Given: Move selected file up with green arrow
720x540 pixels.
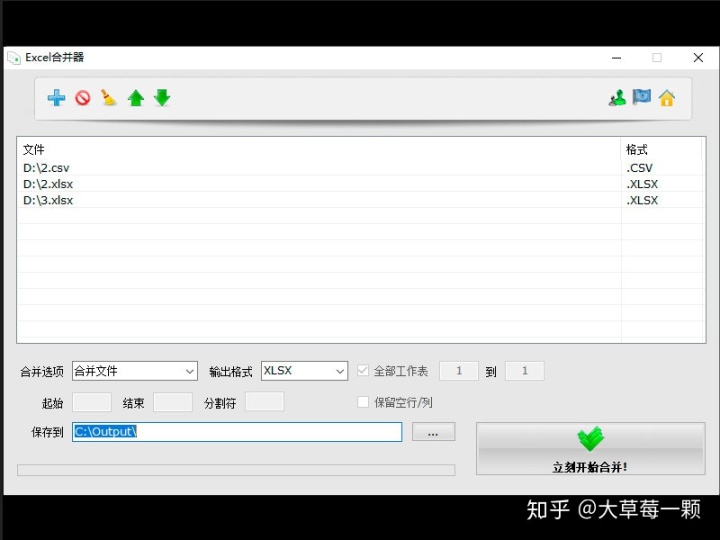Looking at the screenshot, I should [x=136, y=98].
